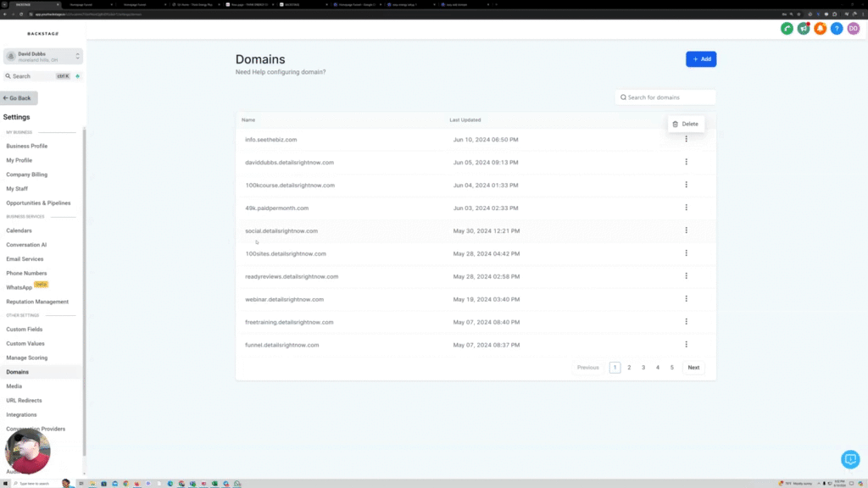Image resolution: width=868 pixels, height=488 pixels.
Task: Open Opportunities & Pipelines settings
Action: pos(38,203)
